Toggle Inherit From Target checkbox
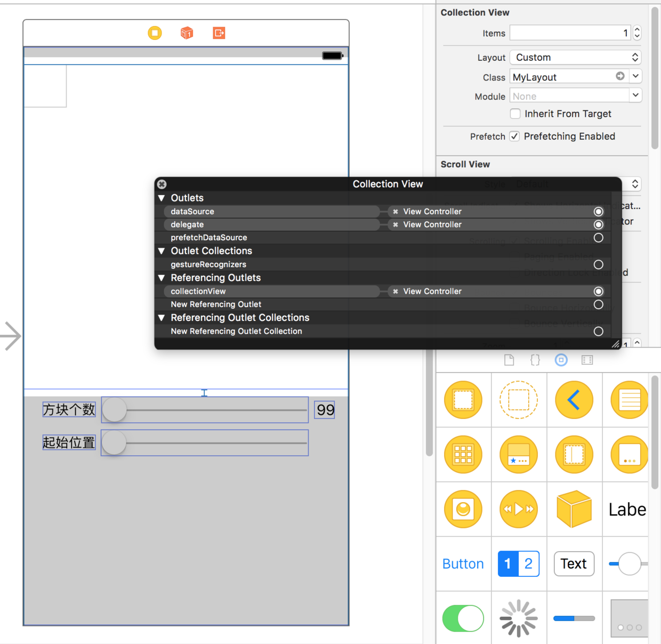This screenshot has height=644, width=661. tap(515, 114)
